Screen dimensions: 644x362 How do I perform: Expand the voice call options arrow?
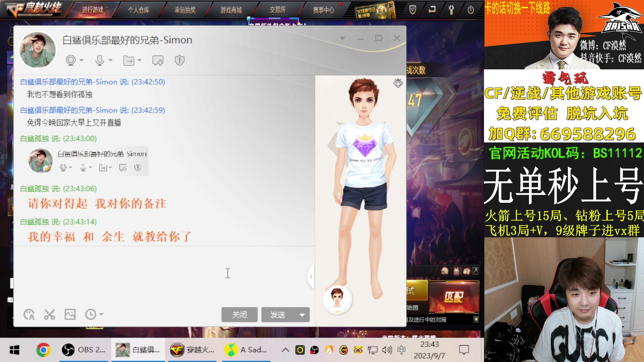coord(110,60)
